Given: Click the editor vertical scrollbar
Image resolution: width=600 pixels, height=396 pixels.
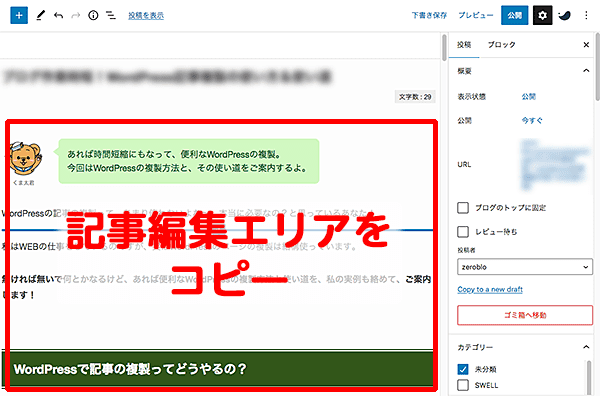Looking at the screenshot, I should pyautogui.click(x=444, y=48).
